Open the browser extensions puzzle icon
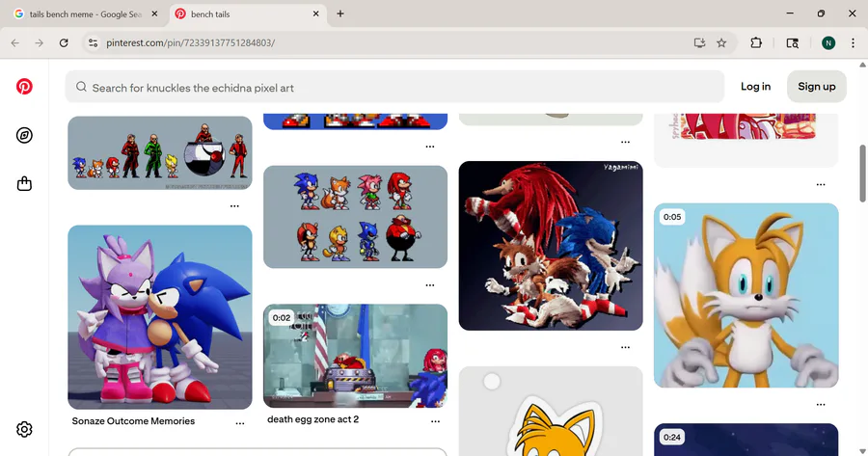This screenshot has height=456, width=868. point(756,42)
